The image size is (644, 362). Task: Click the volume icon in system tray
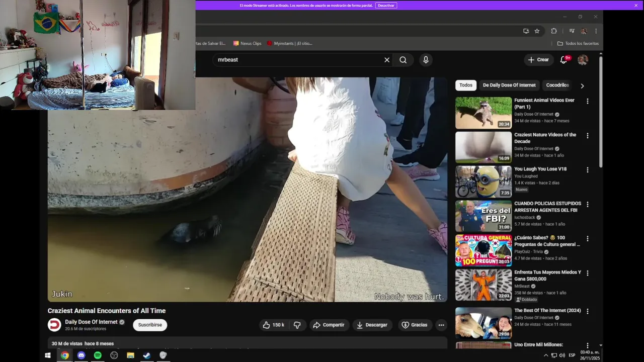561,355
